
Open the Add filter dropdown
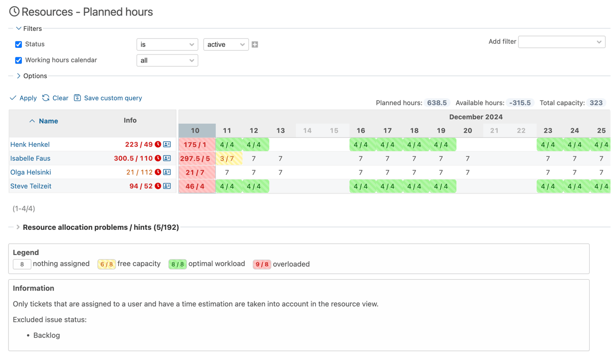coord(561,42)
